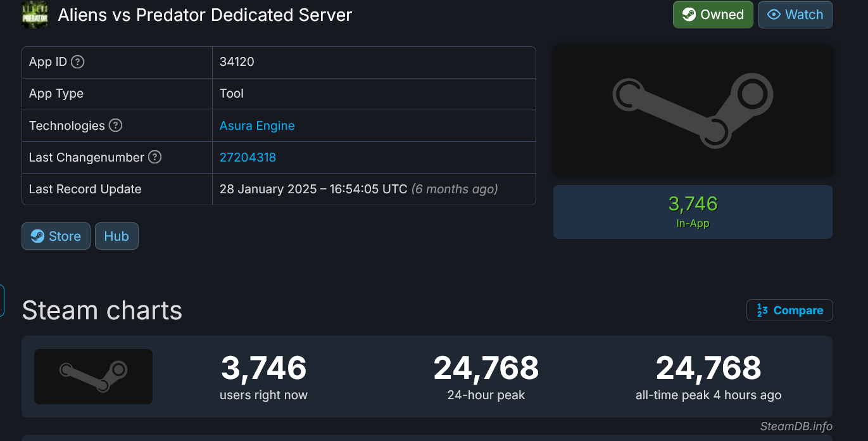
Task: Click the App Type label
Action: click(56, 93)
